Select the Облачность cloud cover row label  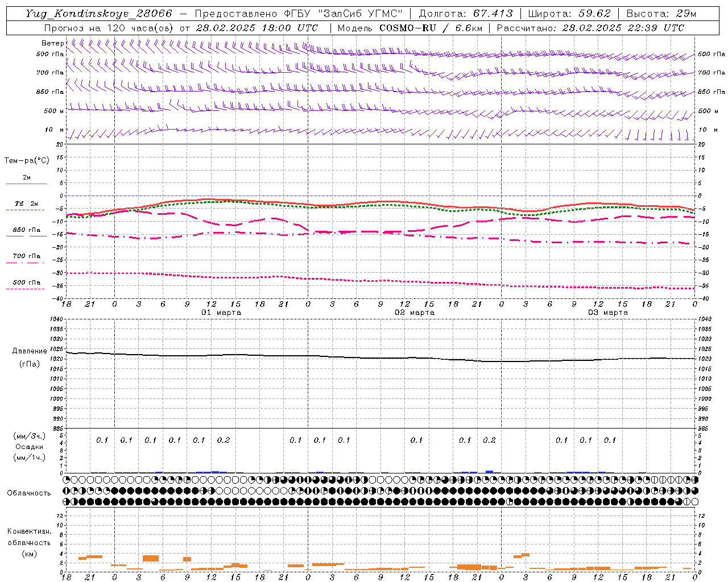[x=29, y=493]
